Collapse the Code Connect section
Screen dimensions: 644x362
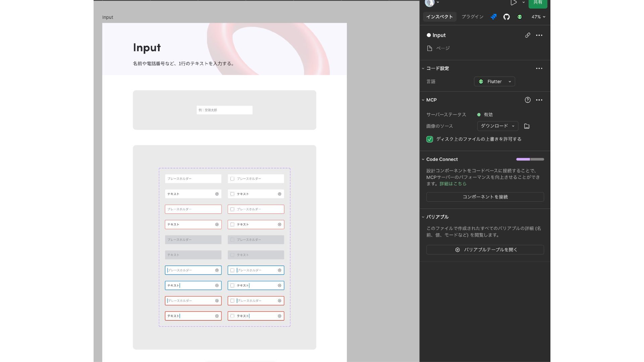coord(423,160)
